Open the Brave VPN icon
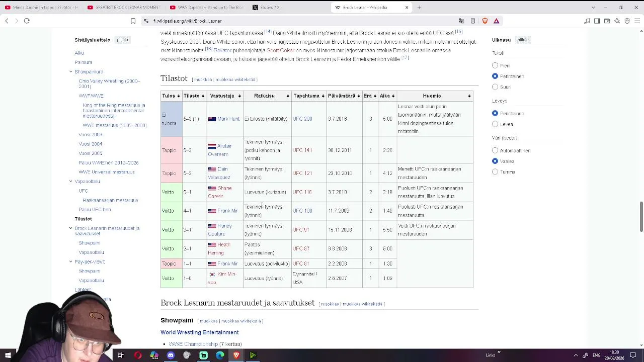 click(627, 21)
